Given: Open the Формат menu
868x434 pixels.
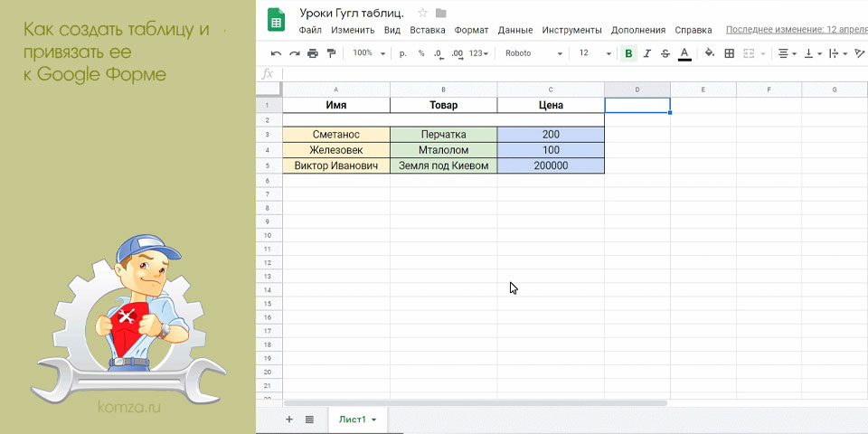Looking at the screenshot, I should pyautogui.click(x=472, y=30).
